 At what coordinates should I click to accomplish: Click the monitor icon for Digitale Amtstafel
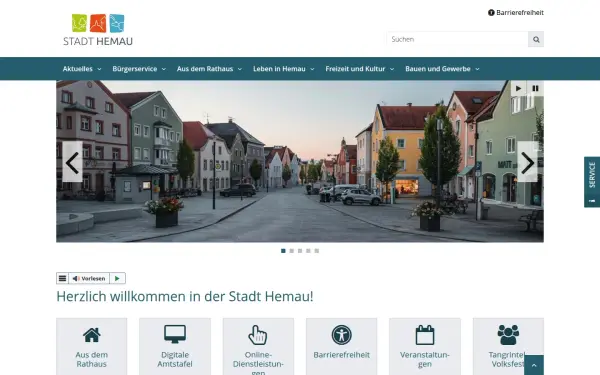[175, 334]
